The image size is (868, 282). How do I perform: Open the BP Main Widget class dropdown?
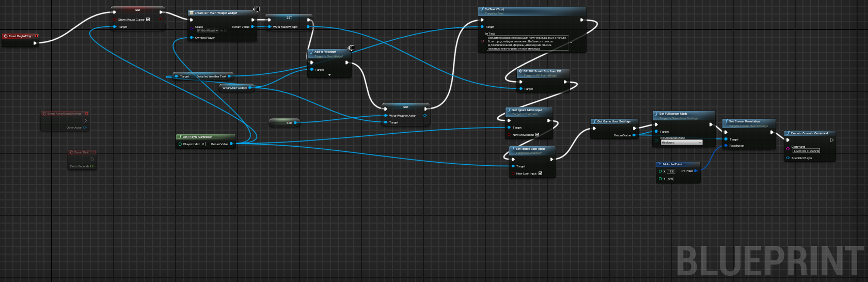pyautogui.click(x=208, y=30)
